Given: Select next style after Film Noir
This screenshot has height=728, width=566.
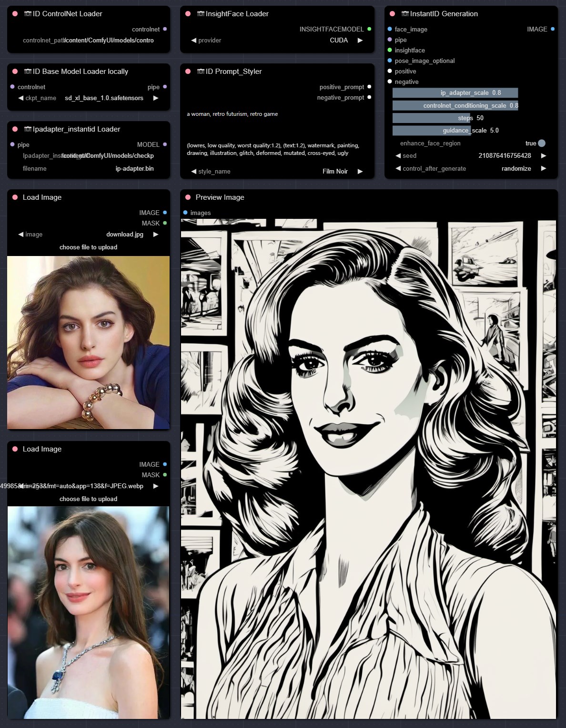Looking at the screenshot, I should coord(360,171).
